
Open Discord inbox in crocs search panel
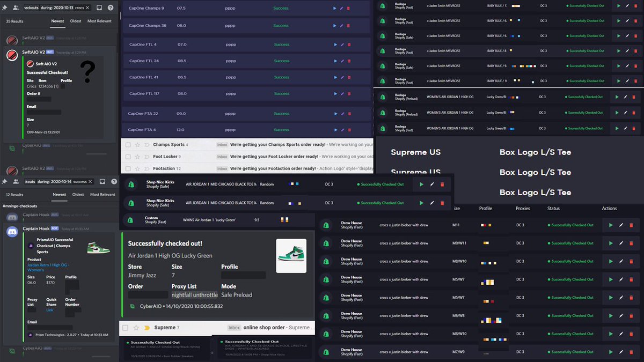pos(99,8)
